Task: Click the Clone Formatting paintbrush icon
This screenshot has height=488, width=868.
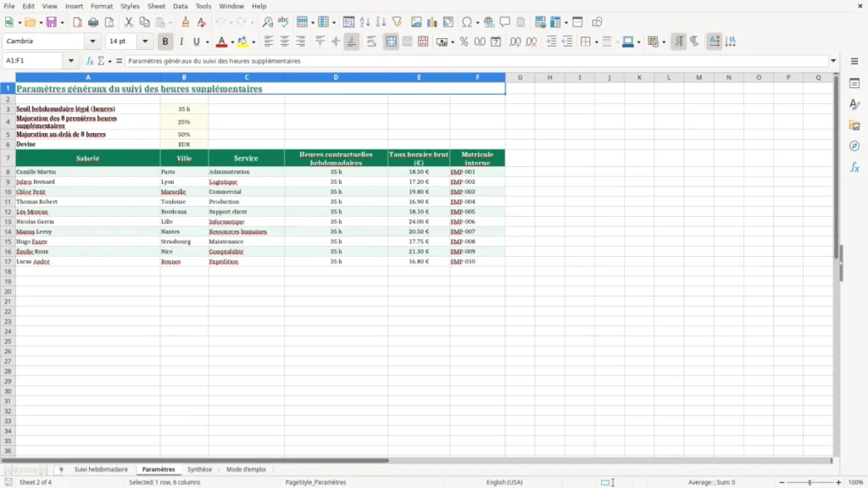Action: [x=186, y=22]
